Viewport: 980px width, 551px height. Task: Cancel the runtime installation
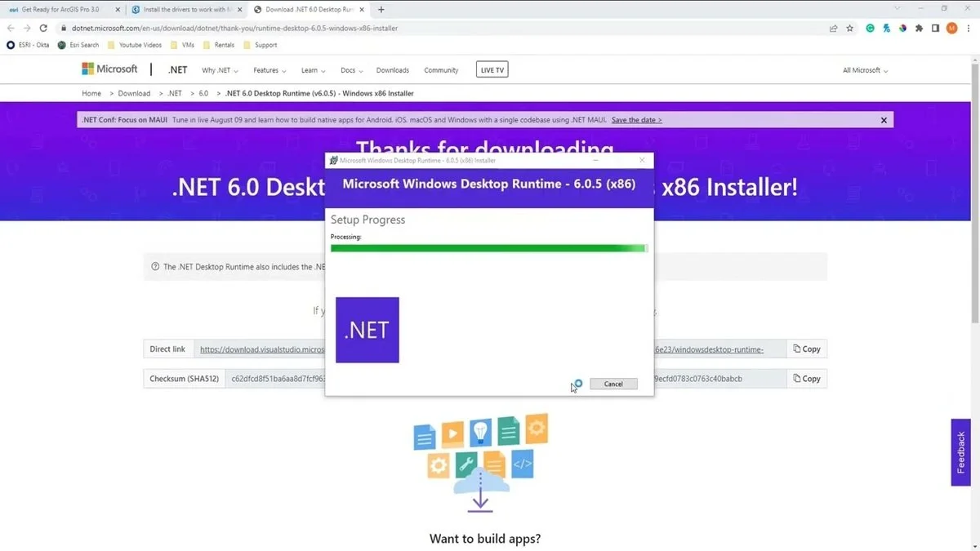click(x=613, y=384)
